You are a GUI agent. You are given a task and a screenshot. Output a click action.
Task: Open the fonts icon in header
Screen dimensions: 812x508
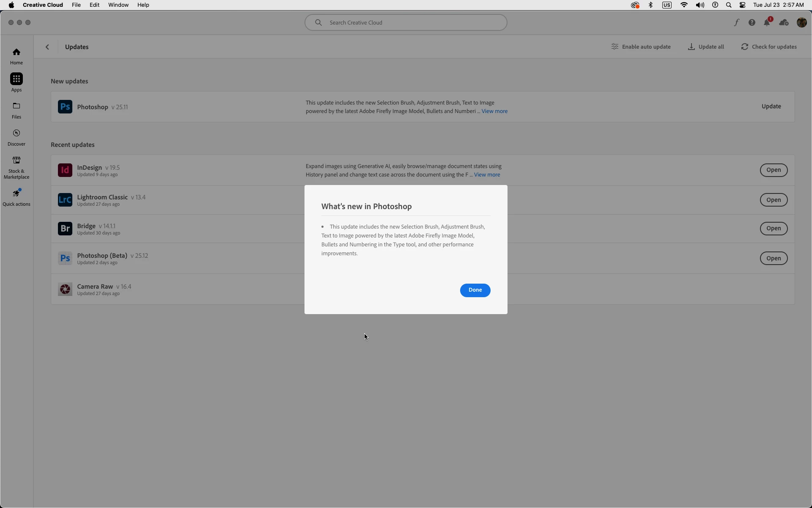click(736, 23)
